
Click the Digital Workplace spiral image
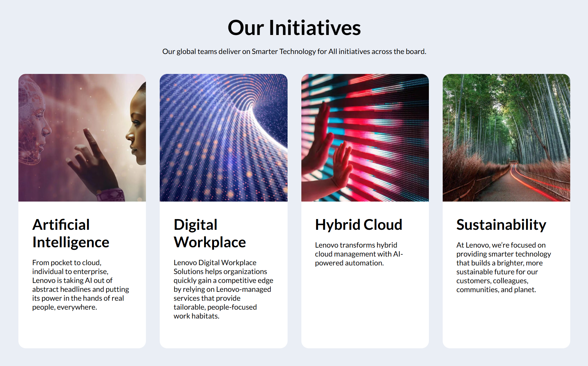tap(223, 137)
